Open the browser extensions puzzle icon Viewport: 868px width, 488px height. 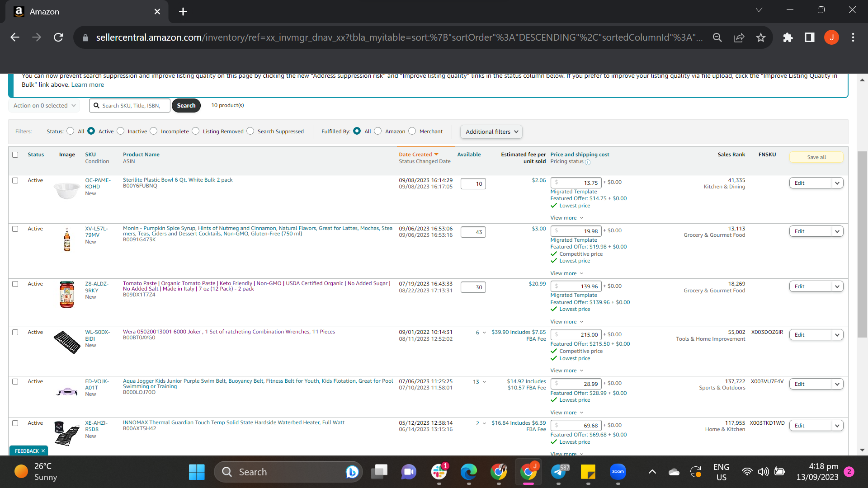[788, 38]
